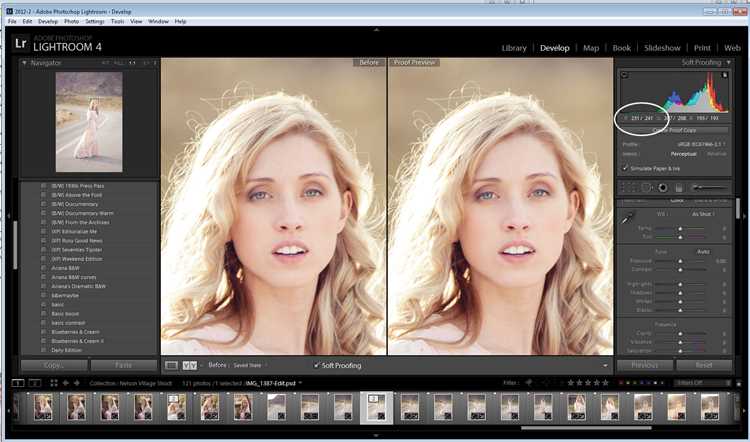
Task: Switch to the Map module
Action: coord(591,48)
